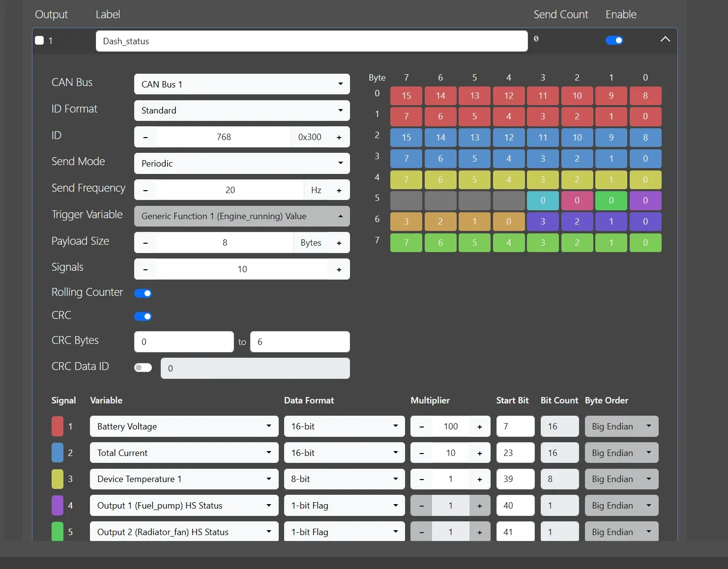Open the Fuel_pump HS Status variable dropdown
This screenshot has width=728, height=569.
click(184, 506)
